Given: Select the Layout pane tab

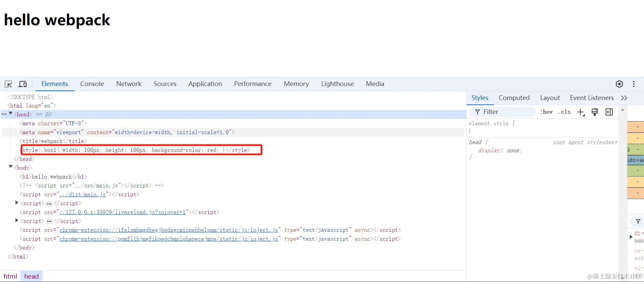Looking at the screenshot, I should click(x=550, y=98).
